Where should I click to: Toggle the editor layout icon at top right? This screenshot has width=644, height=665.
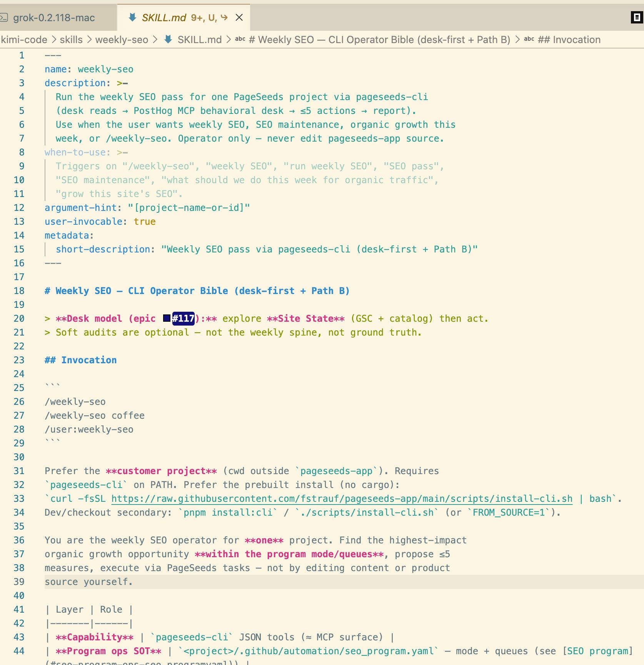[636, 17]
